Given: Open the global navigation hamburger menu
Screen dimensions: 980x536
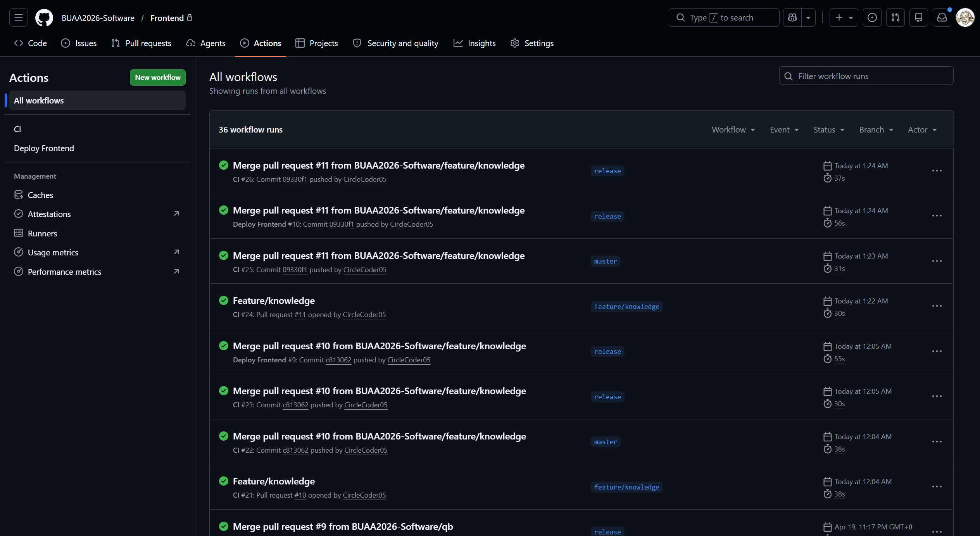Looking at the screenshot, I should tap(19, 17).
